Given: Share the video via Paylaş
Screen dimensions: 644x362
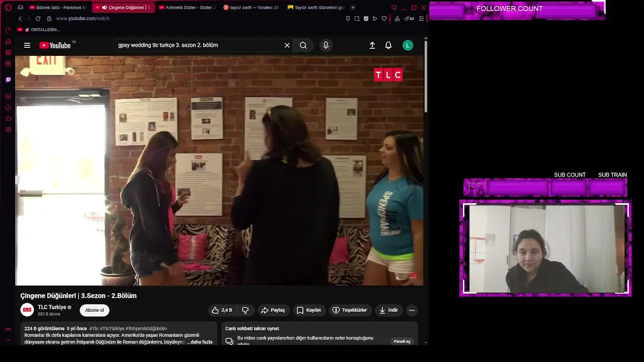Looking at the screenshot, I should (x=273, y=310).
